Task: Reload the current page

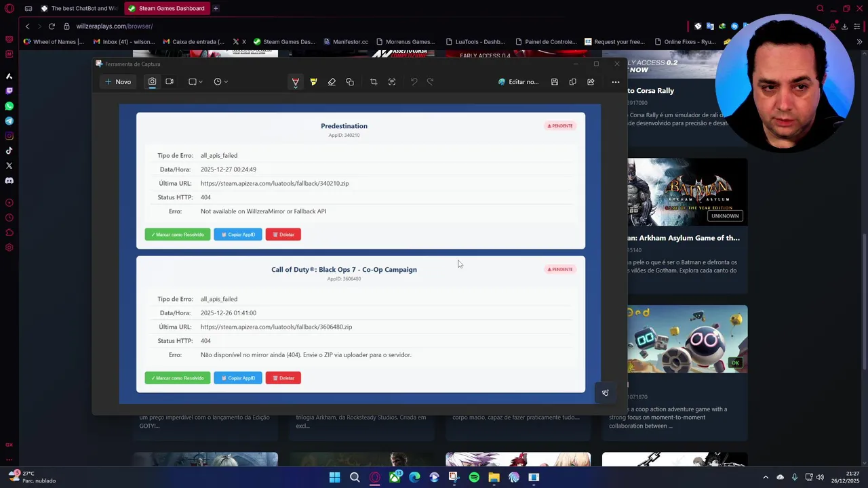Action: pos(52,26)
